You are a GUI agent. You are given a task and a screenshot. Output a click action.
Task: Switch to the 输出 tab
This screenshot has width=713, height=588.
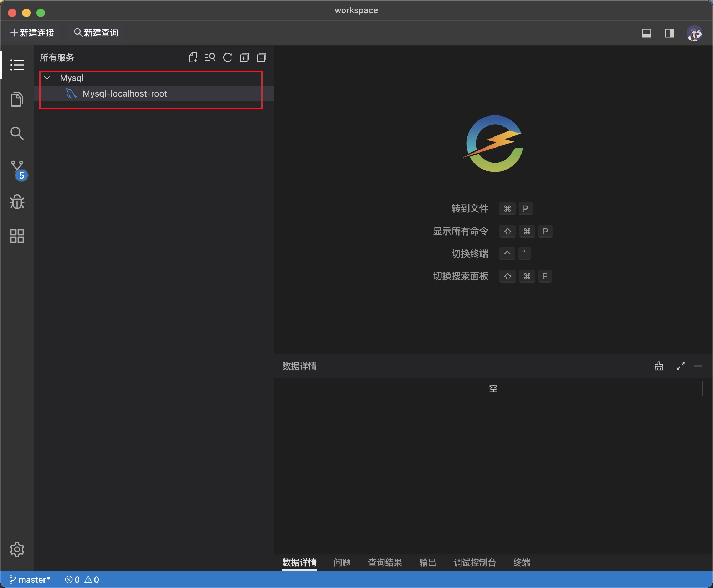(428, 562)
